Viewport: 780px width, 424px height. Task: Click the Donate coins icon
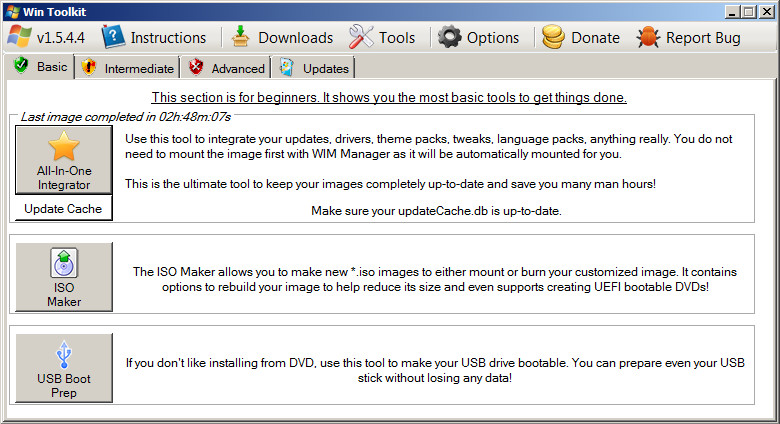click(x=553, y=37)
